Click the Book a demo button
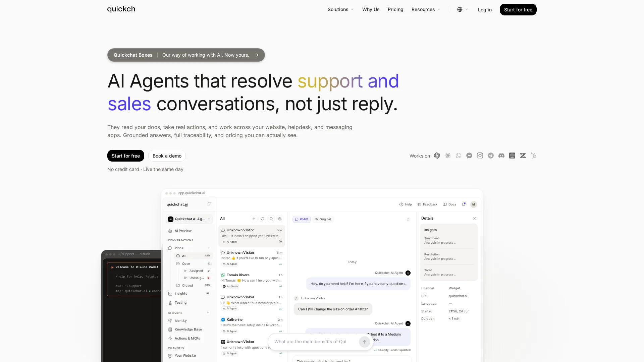This screenshot has width=644, height=362. [x=167, y=156]
